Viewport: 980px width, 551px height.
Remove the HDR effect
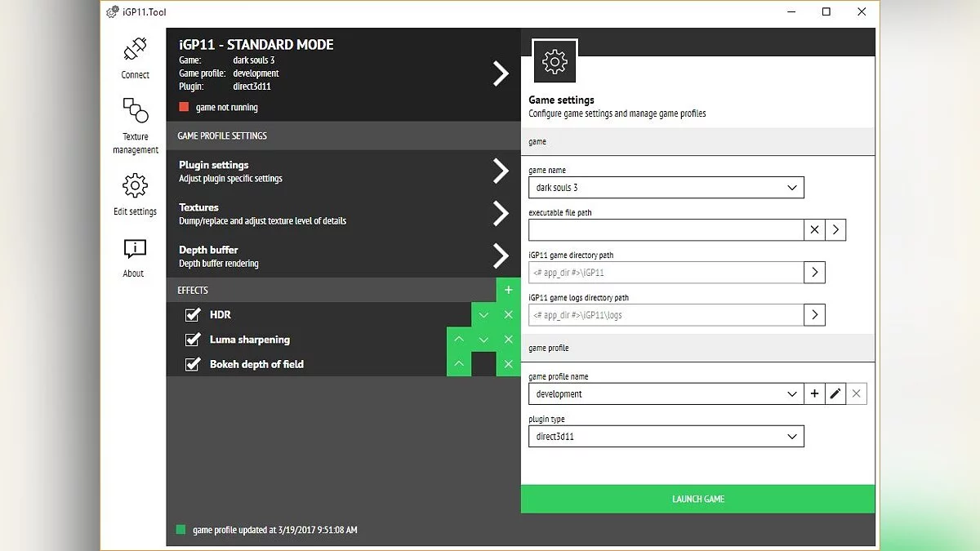508,315
